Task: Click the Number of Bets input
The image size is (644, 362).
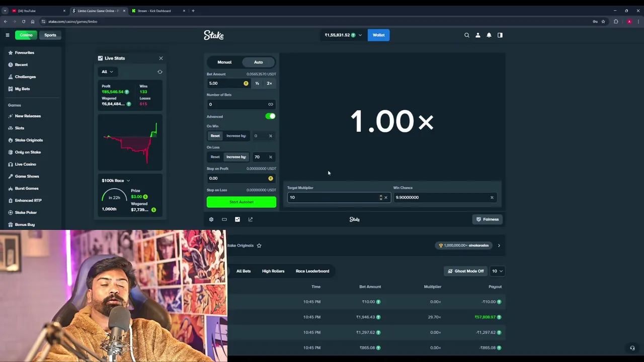Action: pyautogui.click(x=242, y=105)
